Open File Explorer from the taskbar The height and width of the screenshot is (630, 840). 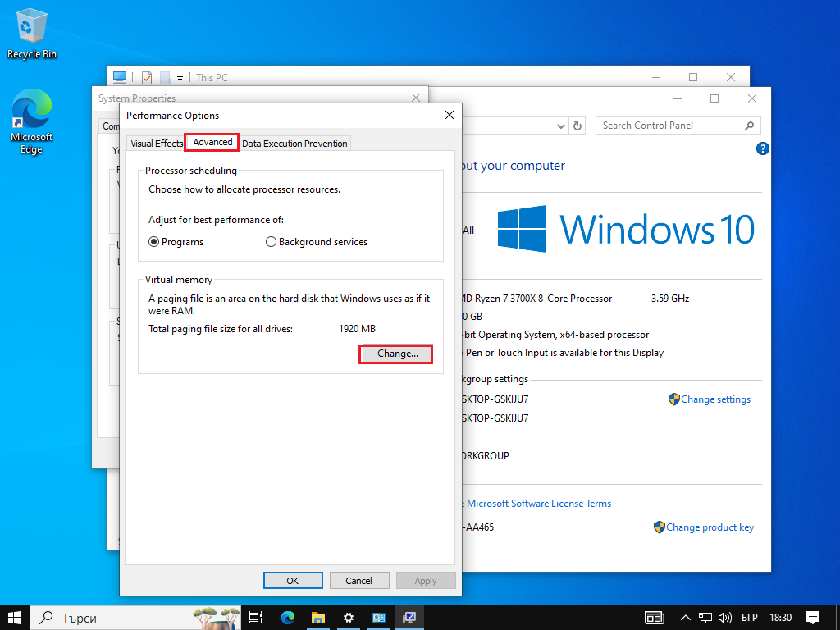(x=318, y=618)
